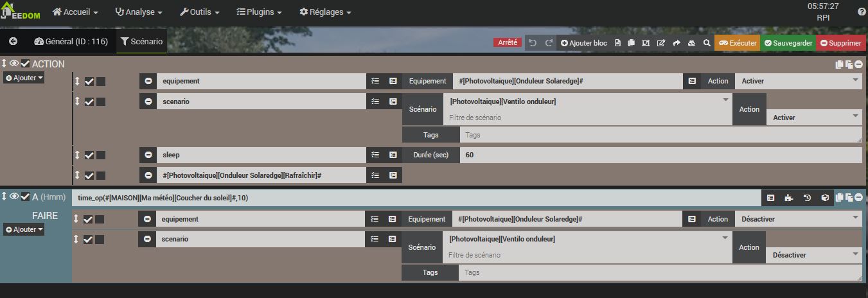Open the linked elements graph icon
868x298 pixels.
pos(646,43)
